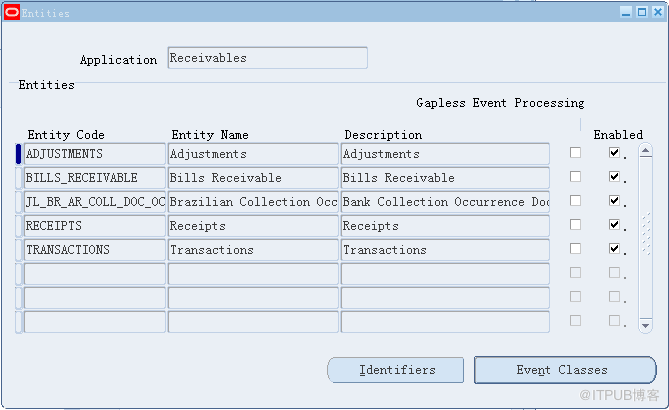Viewport: 669px width, 410px height.
Task: Click the scrollbar up arrow
Action: click(645, 151)
